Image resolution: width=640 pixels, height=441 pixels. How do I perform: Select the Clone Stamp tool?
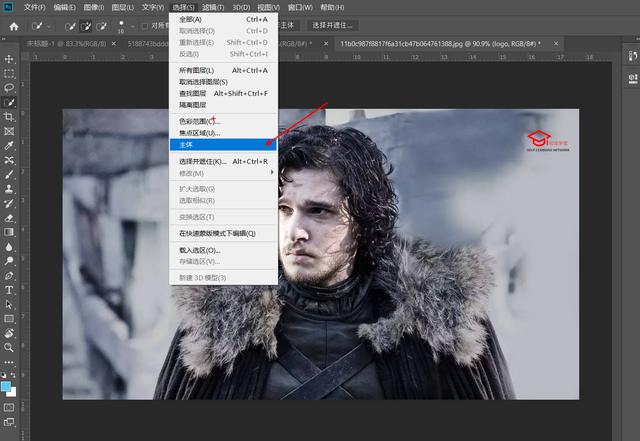tap(9, 189)
